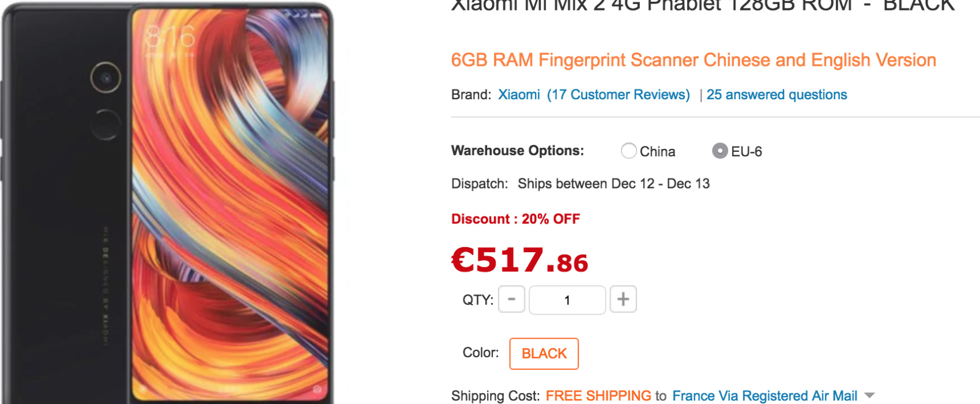The image size is (980, 404).
Task: View the 17 Customer Reviews
Action: pos(618,95)
